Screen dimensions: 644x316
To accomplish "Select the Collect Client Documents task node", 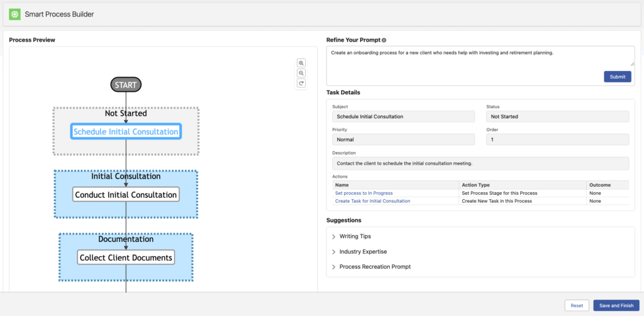I will click(x=126, y=258).
